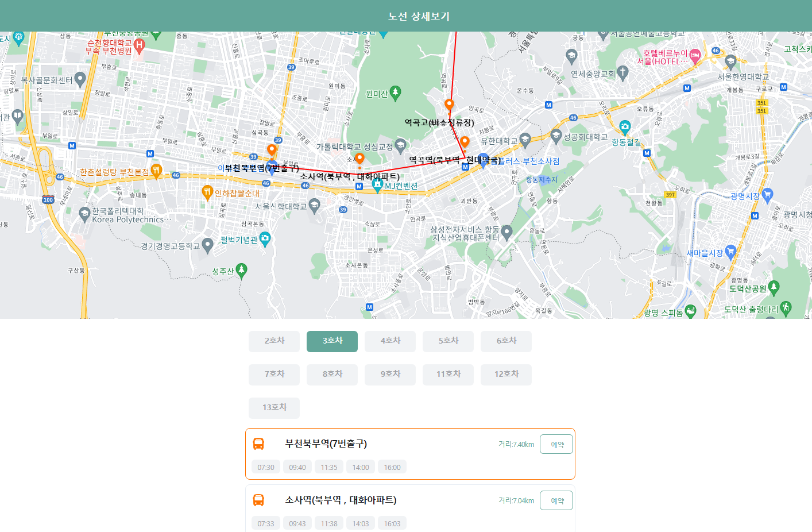Switch to the 8호차 bus tab
This screenshot has height=532, width=812.
[x=332, y=375]
